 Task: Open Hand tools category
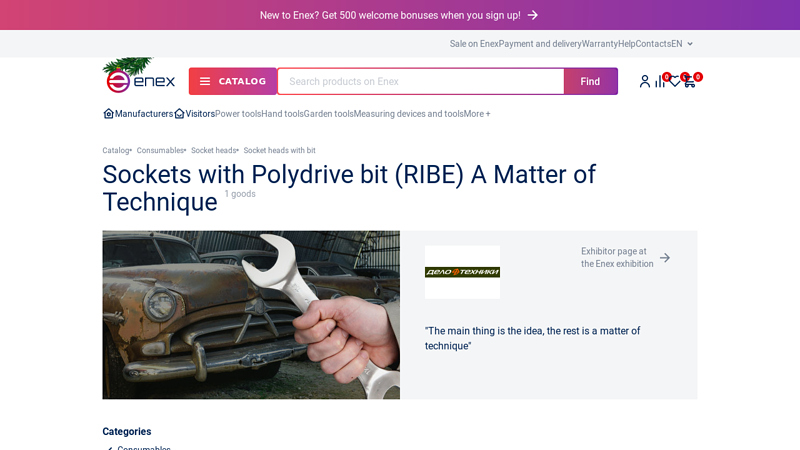pos(282,114)
